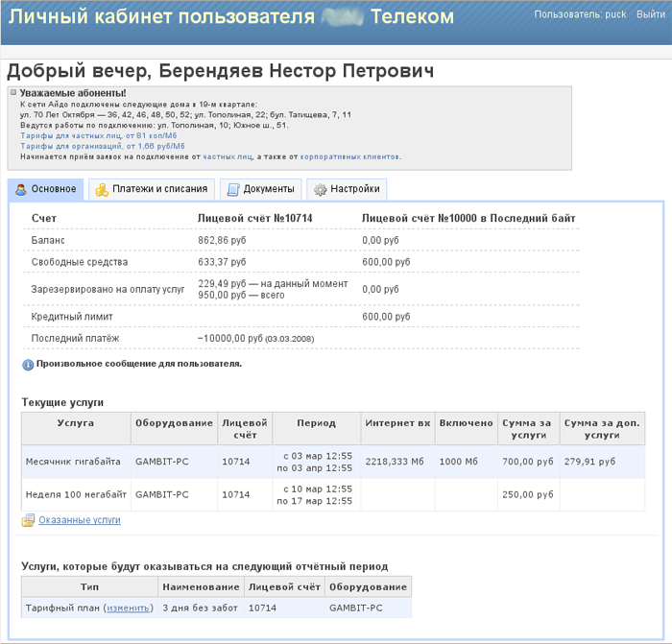Log out using the Выйти link
The image size is (672, 644).
click(650, 15)
